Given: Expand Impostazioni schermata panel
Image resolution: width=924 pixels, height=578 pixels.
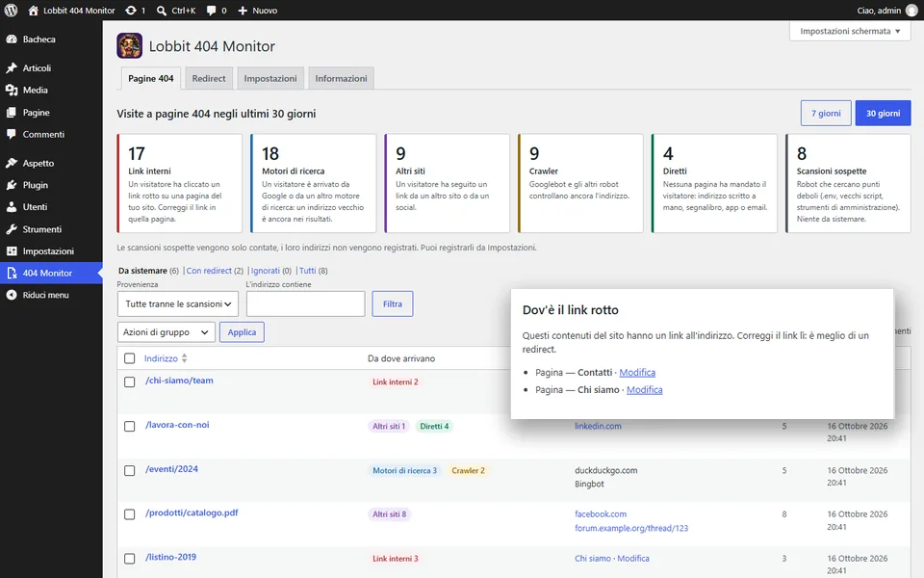Looking at the screenshot, I should (x=850, y=31).
